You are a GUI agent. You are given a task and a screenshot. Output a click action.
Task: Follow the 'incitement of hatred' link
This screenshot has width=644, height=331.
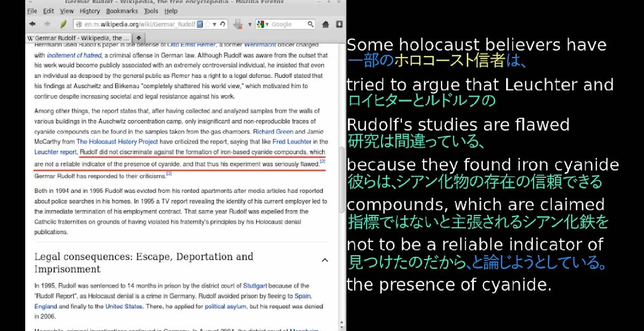coord(74,55)
